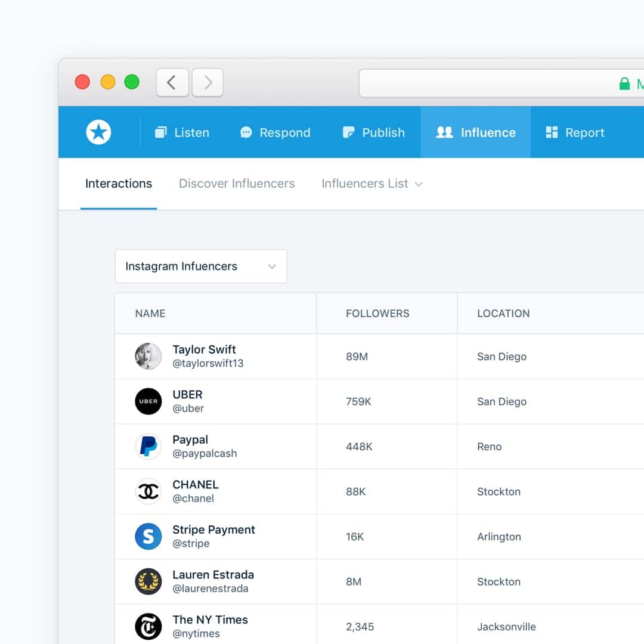Click the Jacksonville location cell
This screenshot has height=644, width=644.
click(x=506, y=627)
